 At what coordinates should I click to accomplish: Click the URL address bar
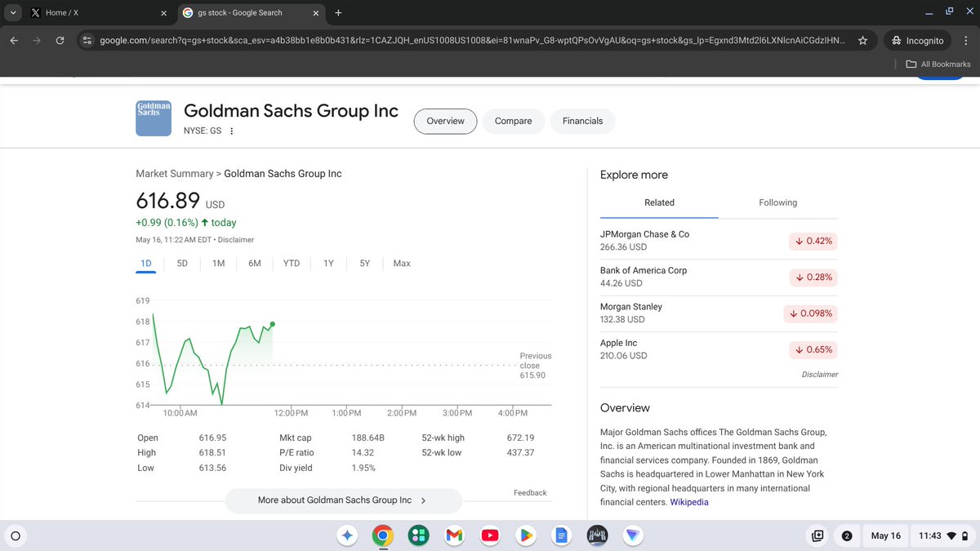click(x=472, y=40)
